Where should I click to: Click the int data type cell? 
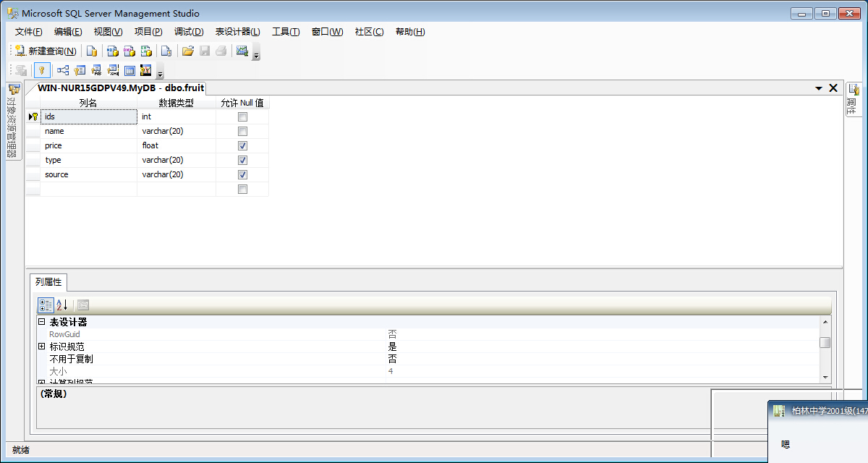[176, 116]
